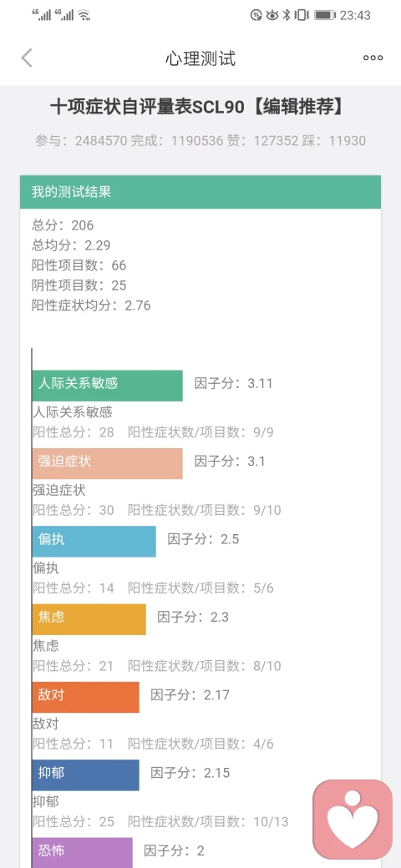Select the orange 敌对 bar

coord(86,697)
